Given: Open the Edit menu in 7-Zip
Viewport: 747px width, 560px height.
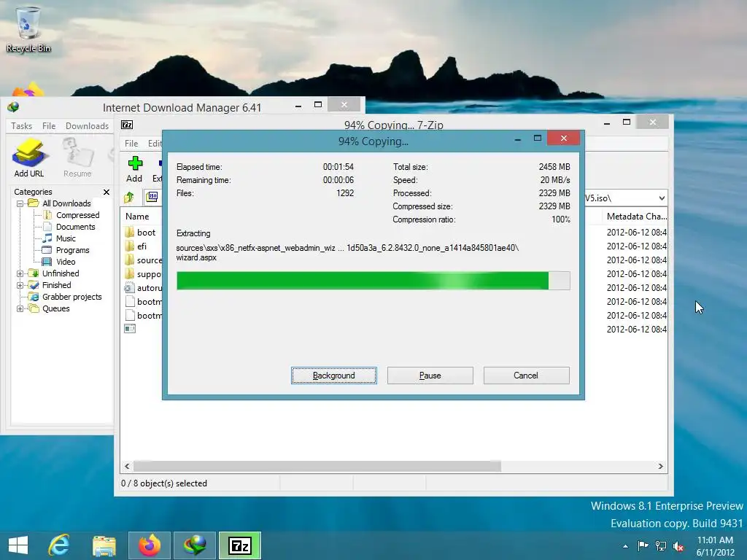Looking at the screenshot, I should 155,144.
